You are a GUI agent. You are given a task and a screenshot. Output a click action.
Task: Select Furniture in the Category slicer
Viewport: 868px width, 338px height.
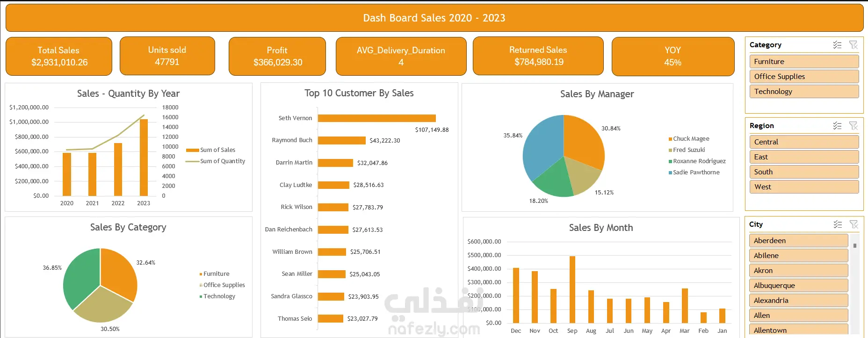804,61
